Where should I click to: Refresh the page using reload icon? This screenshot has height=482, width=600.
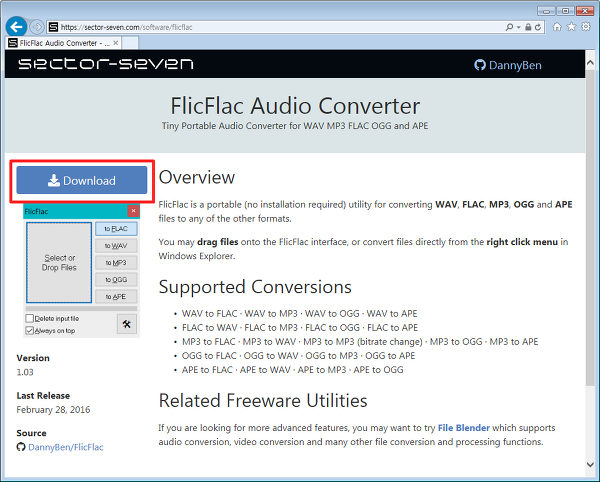click(538, 27)
